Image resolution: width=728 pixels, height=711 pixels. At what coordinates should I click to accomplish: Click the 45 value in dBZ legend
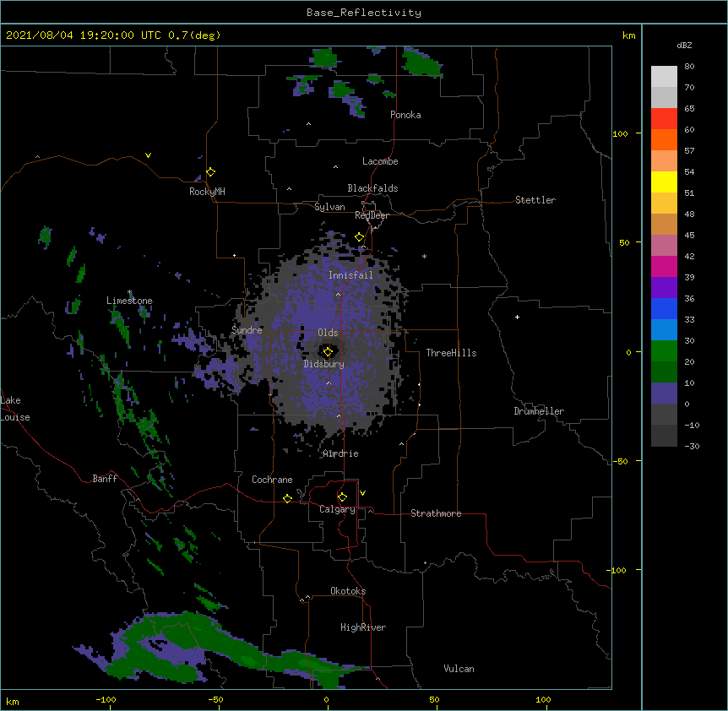point(689,235)
